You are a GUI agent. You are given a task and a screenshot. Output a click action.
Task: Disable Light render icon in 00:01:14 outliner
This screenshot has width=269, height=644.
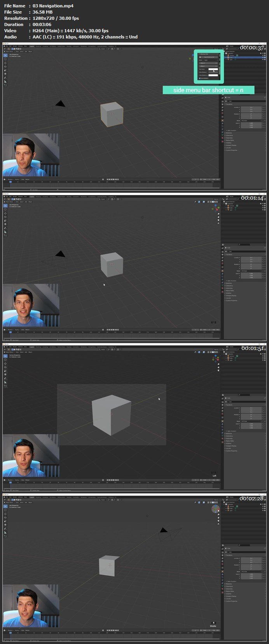point(265,210)
